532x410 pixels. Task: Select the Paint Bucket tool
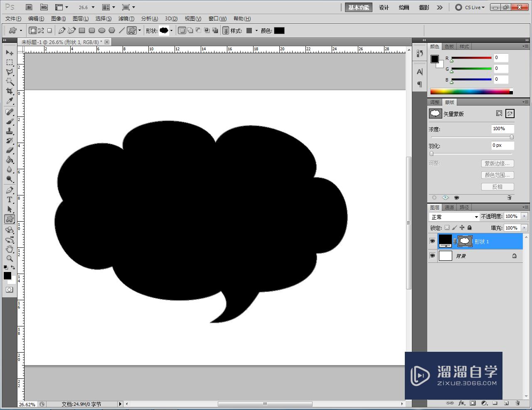[10, 160]
